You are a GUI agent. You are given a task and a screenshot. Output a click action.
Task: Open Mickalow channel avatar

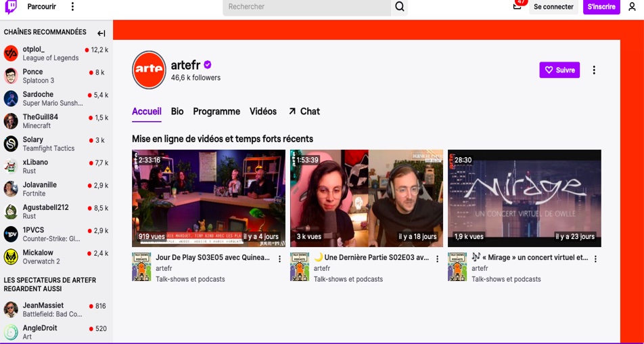click(11, 257)
